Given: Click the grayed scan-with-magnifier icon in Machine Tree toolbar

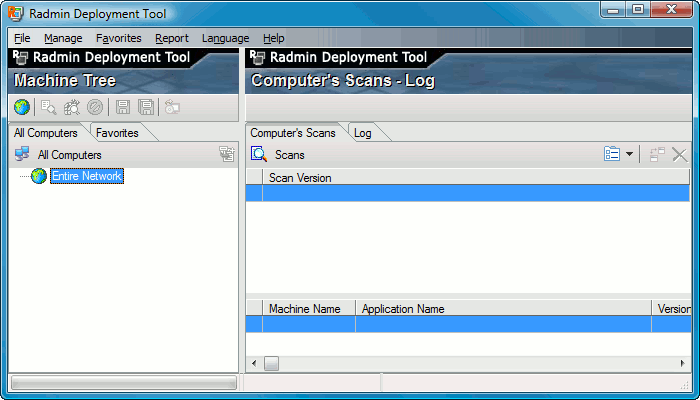Looking at the screenshot, I should 71,107.
